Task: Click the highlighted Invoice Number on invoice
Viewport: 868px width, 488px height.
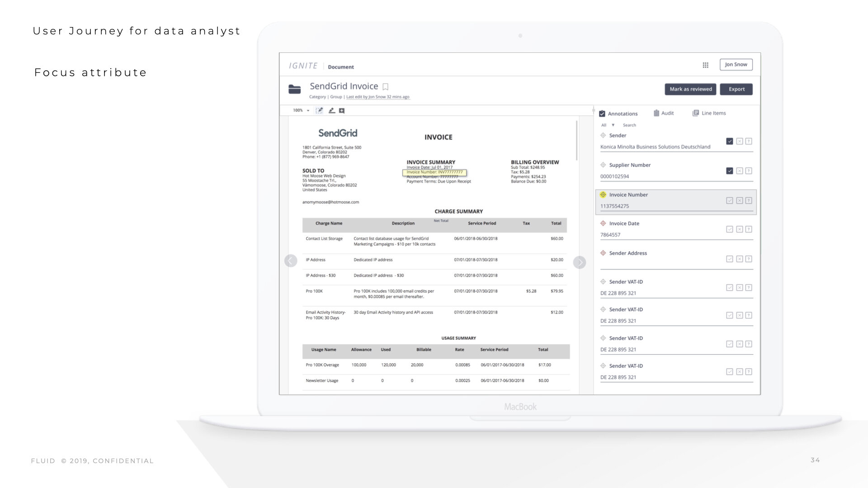Action: point(434,173)
